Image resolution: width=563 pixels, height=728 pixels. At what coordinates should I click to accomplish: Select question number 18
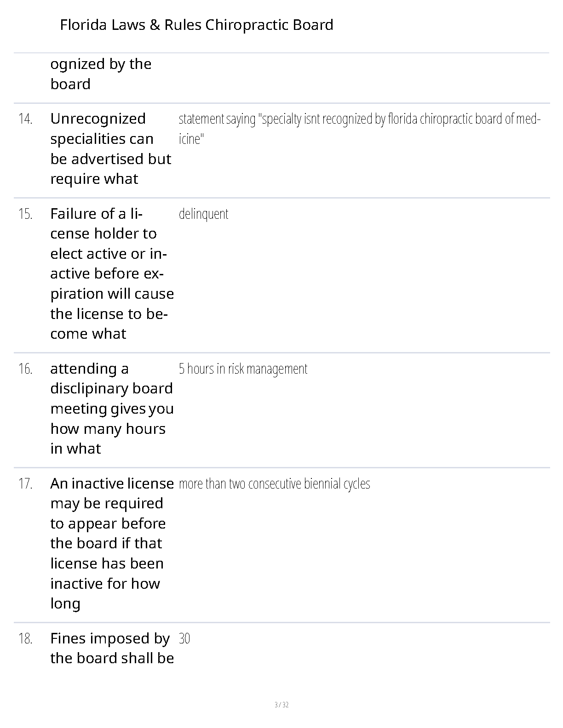point(25,639)
